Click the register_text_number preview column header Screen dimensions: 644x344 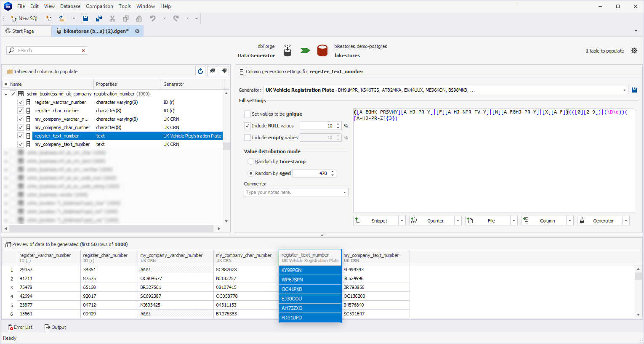tap(310, 257)
